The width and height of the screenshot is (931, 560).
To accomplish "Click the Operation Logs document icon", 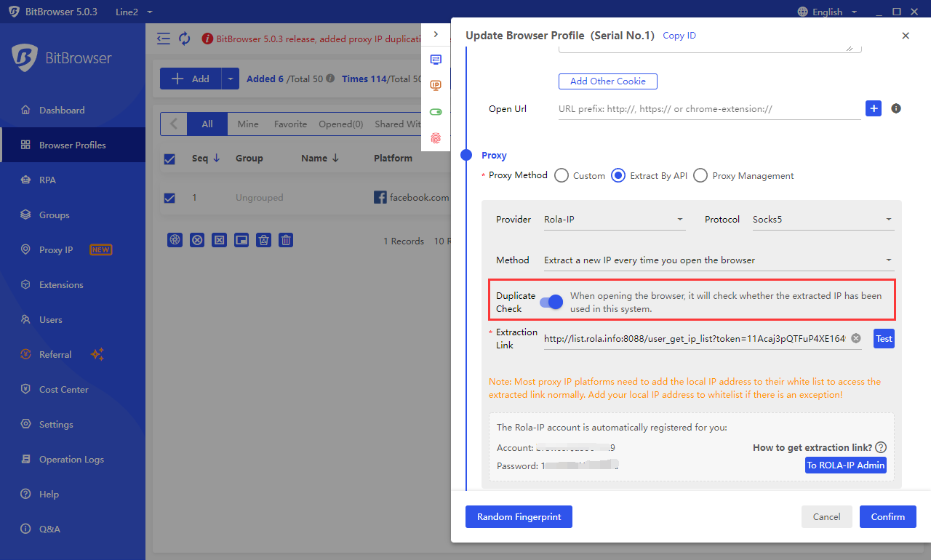I will 25,460.
